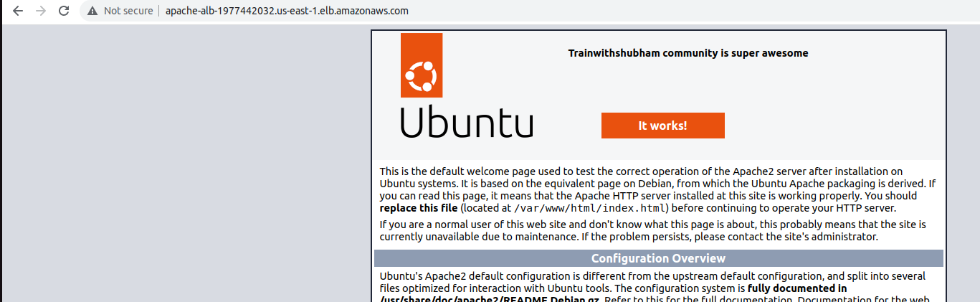Go back using the browser back arrow
Image resolution: width=980 pixels, height=302 pixels.
tap(18, 11)
